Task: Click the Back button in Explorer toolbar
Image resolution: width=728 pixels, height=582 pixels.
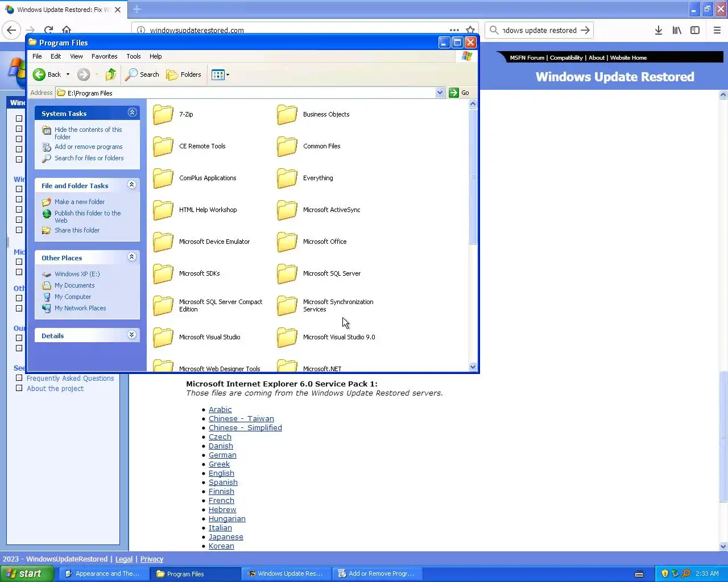Action: [47, 74]
